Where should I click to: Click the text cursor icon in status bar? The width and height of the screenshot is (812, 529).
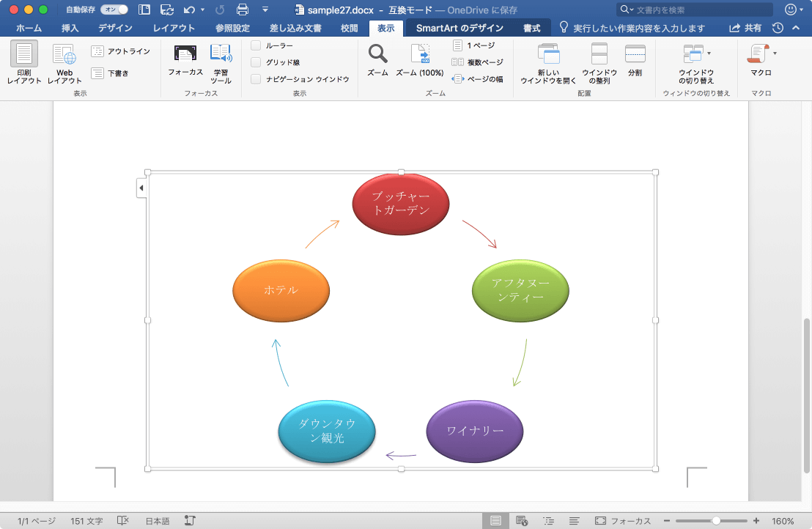click(190, 520)
